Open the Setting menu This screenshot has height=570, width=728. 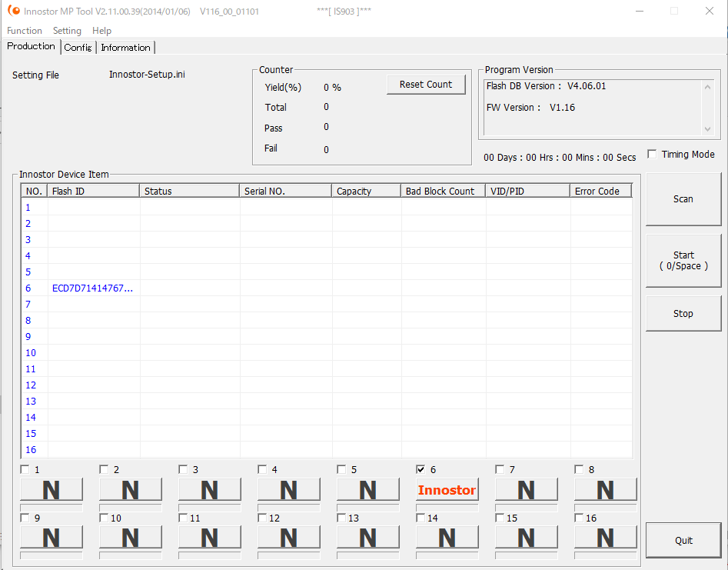tap(67, 31)
